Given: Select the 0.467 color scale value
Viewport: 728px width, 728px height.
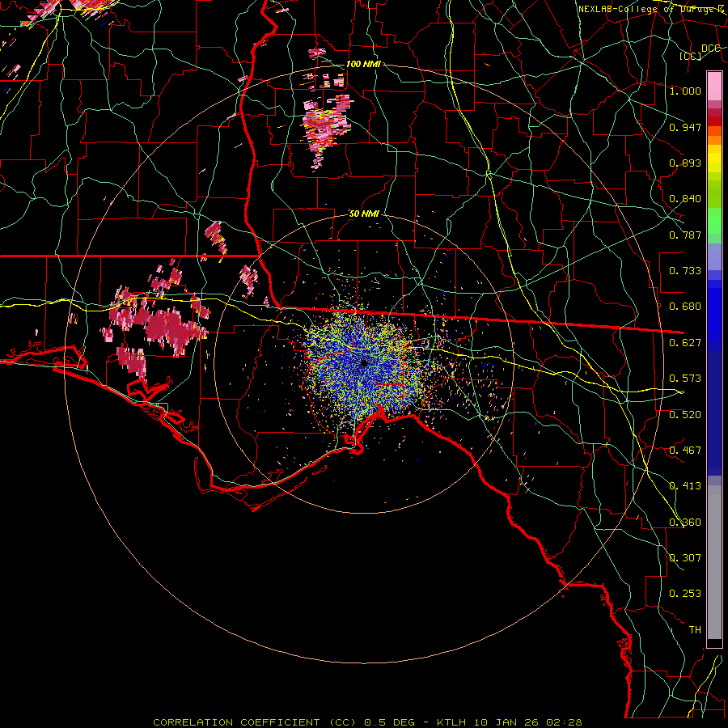Looking at the screenshot, I should pos(685,451).
